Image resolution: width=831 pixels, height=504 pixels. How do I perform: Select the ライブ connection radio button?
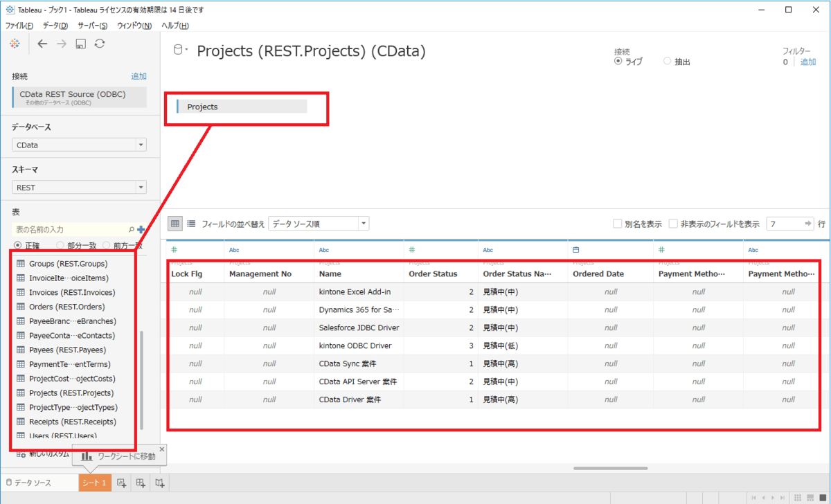[x=618, y=62]
